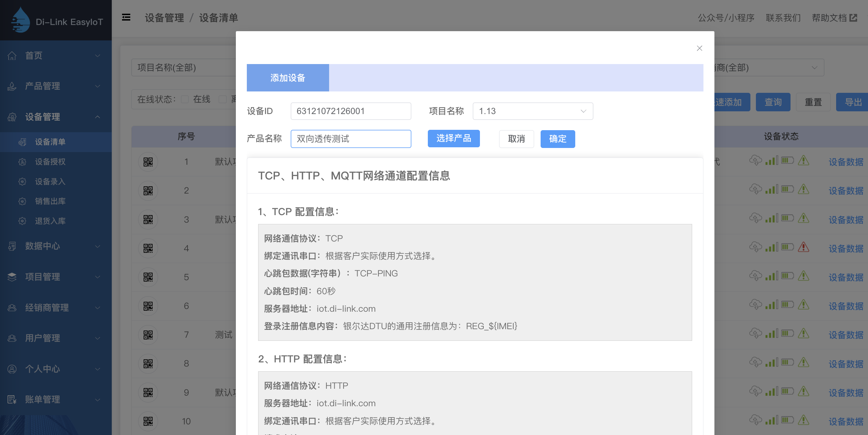Open 设备数据 link for row 10

pyautogui.click(x=846, y=421)
